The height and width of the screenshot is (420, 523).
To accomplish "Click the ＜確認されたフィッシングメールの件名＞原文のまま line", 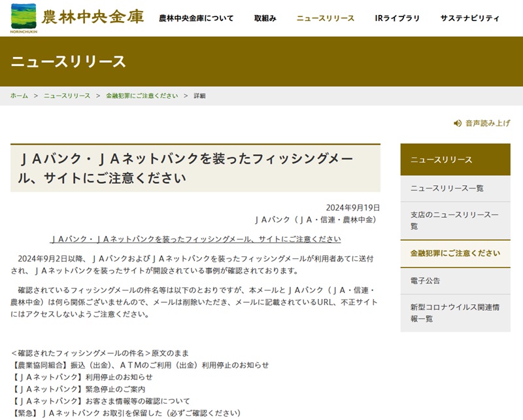I will tap(100, 353).
